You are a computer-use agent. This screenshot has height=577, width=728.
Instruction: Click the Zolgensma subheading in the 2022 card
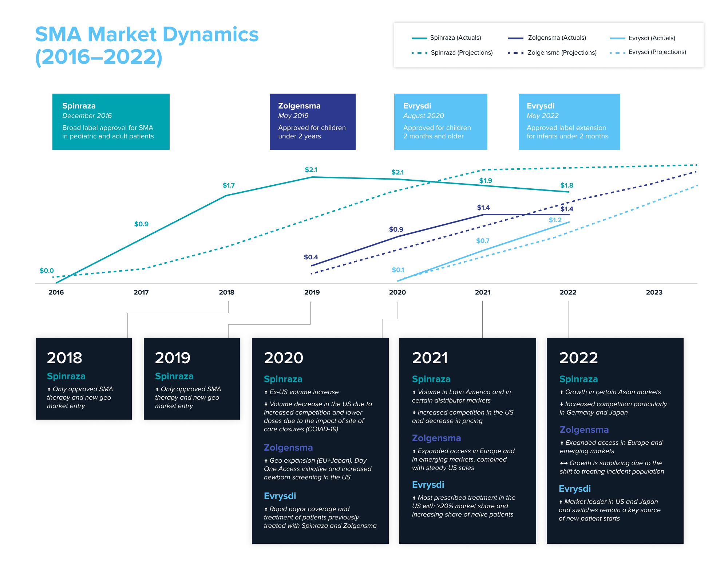point(584,430)
